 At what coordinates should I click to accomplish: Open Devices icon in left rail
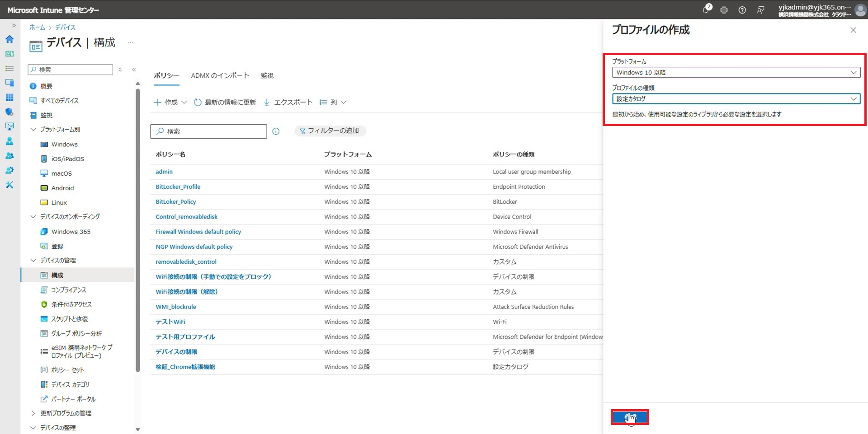point(9,83)
